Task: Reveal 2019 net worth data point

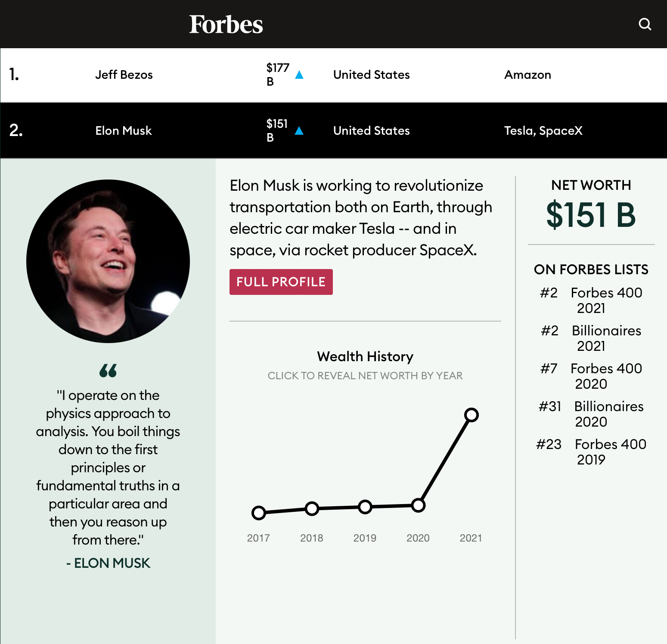Action: click(x=365, y=507)
